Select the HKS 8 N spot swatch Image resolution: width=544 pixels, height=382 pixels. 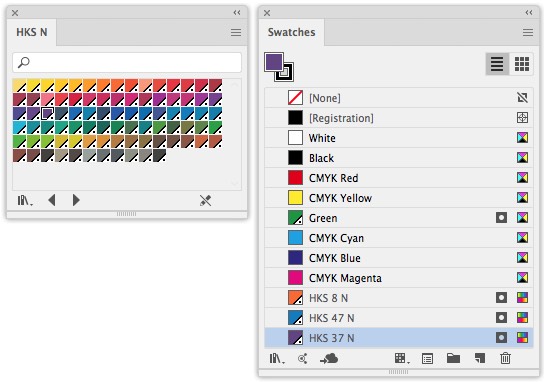[399, 298]
